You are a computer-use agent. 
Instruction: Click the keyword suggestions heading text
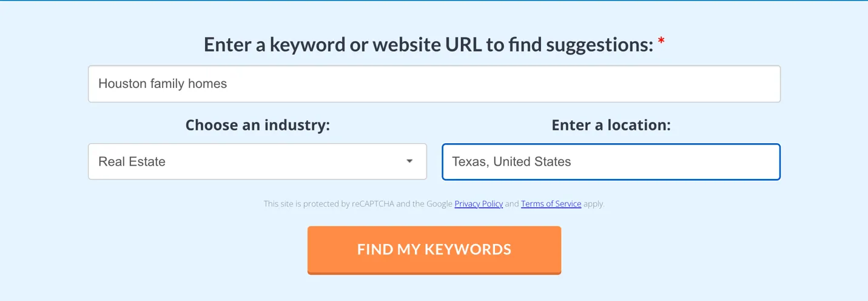pos(428,44)
